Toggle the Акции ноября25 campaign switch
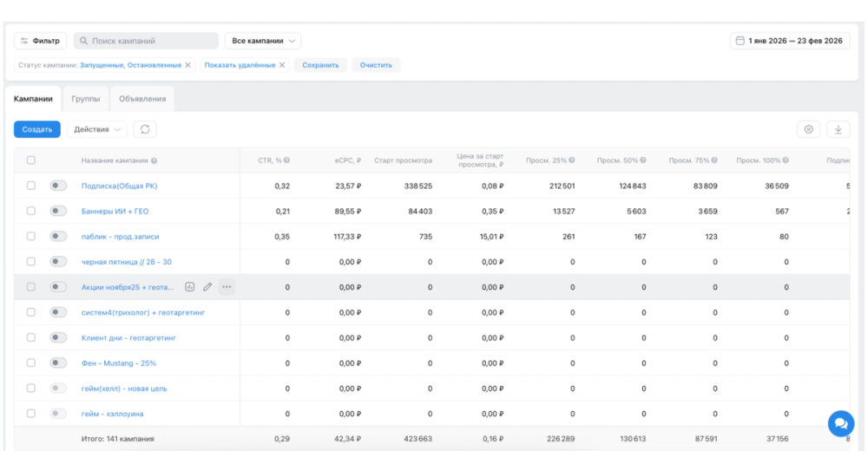 pos(58,287)
